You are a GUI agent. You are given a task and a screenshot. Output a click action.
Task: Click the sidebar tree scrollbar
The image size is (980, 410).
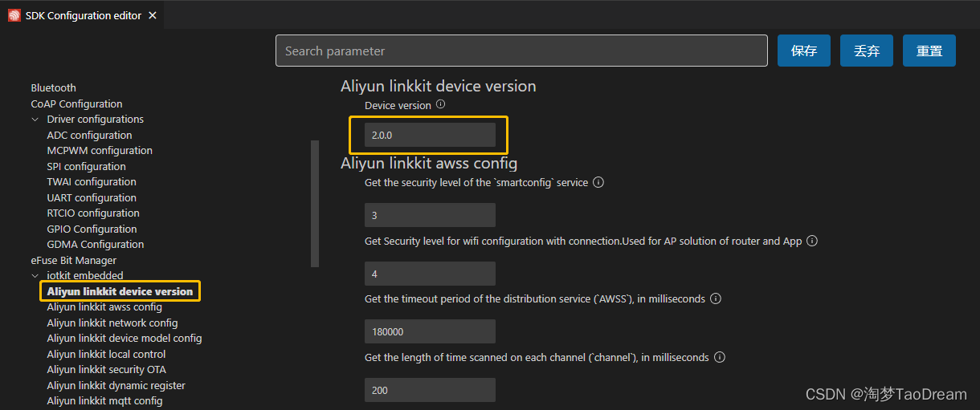tap(315, 203)
